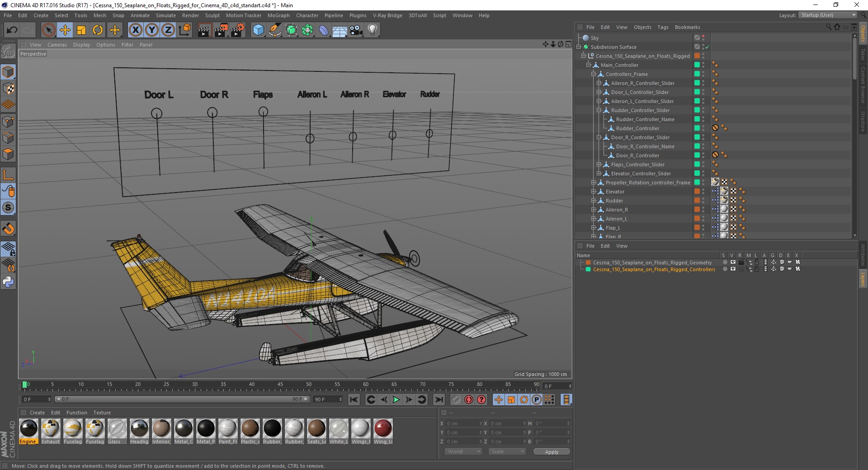Click the X position input field
The width and height of the screenshot is (868, 470).
[x=462, y=423]
